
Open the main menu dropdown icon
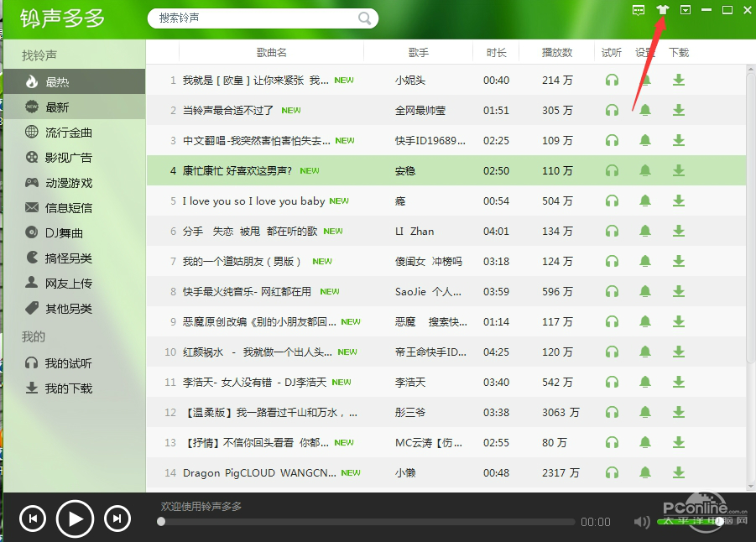[686, 9]
